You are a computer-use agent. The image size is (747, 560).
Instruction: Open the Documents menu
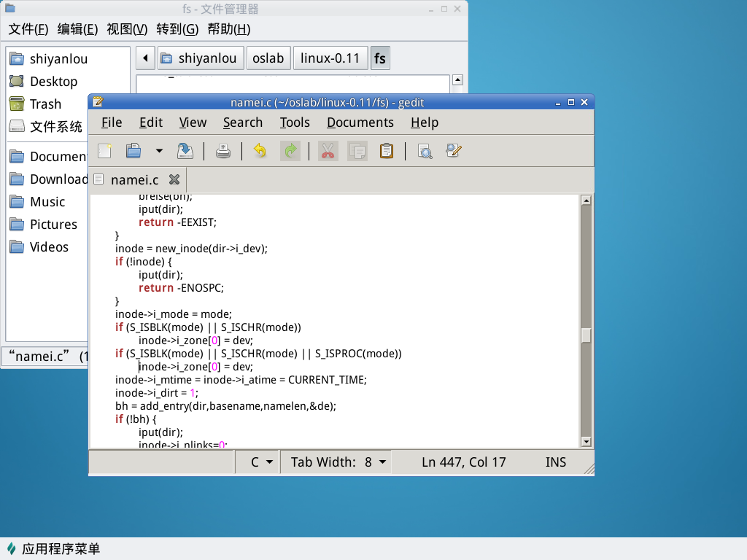(x=360, y=122)
